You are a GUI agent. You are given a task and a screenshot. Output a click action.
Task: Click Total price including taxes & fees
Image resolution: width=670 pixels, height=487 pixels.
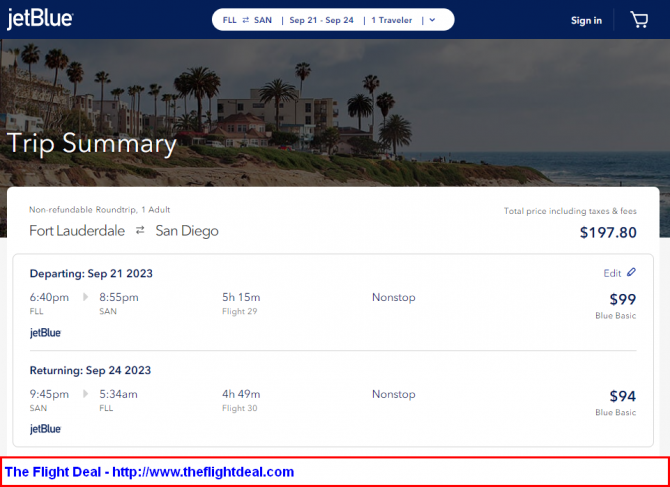(570, 211)
